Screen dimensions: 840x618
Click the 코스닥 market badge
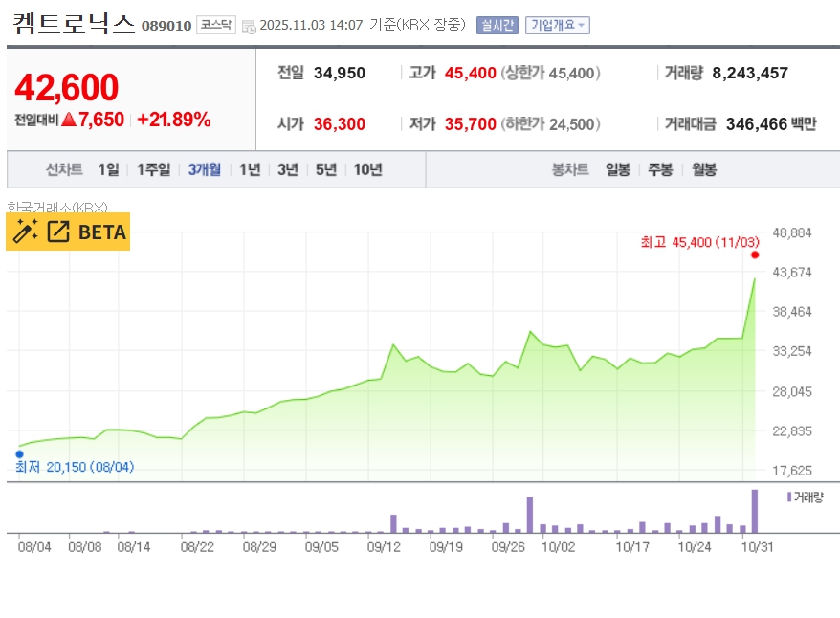pos(216,26)
